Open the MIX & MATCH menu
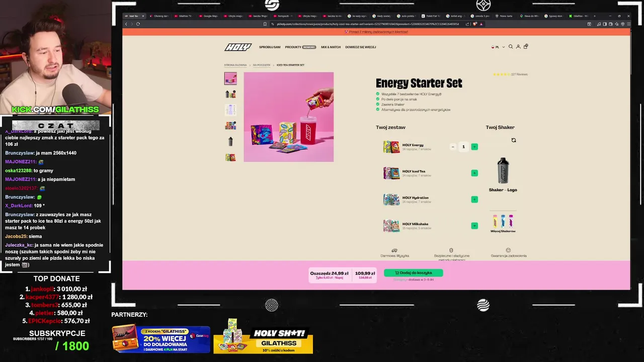This screenshot has width=644, height=362. point(331,47)
